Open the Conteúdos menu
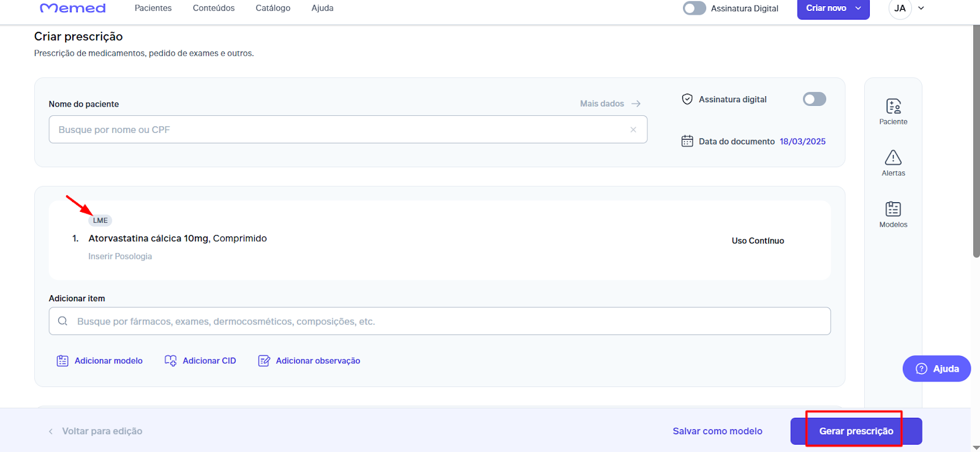The height and width of the screenshot is (452, 980). click(214, 8)
